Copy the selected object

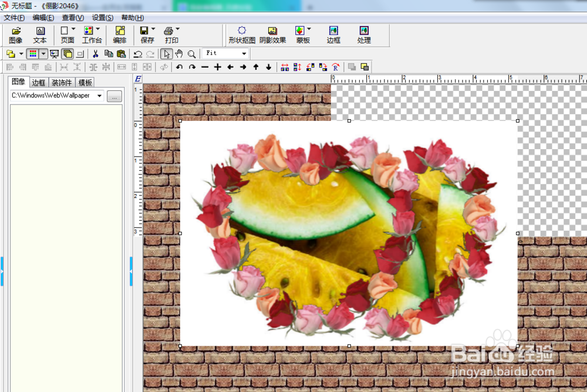click(109, 54)
